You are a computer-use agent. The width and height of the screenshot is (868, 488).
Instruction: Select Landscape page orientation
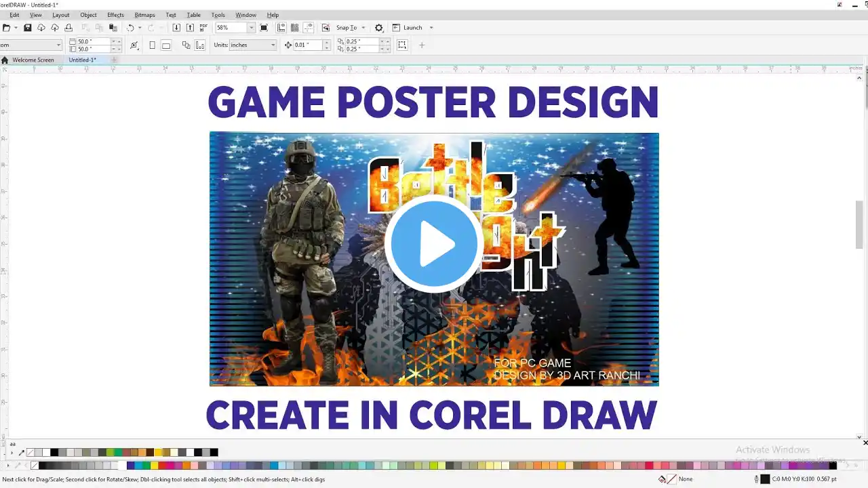pyautogui.click(x=165, y=45)
